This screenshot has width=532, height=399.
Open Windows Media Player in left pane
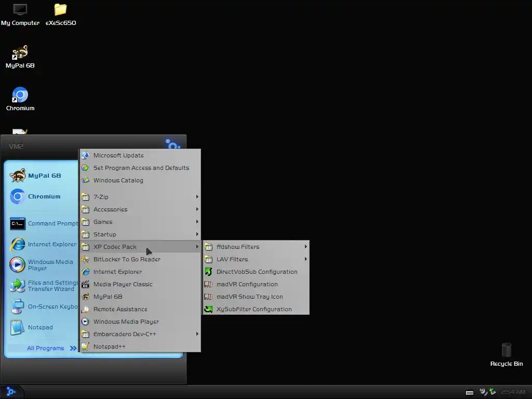point(43,265)
